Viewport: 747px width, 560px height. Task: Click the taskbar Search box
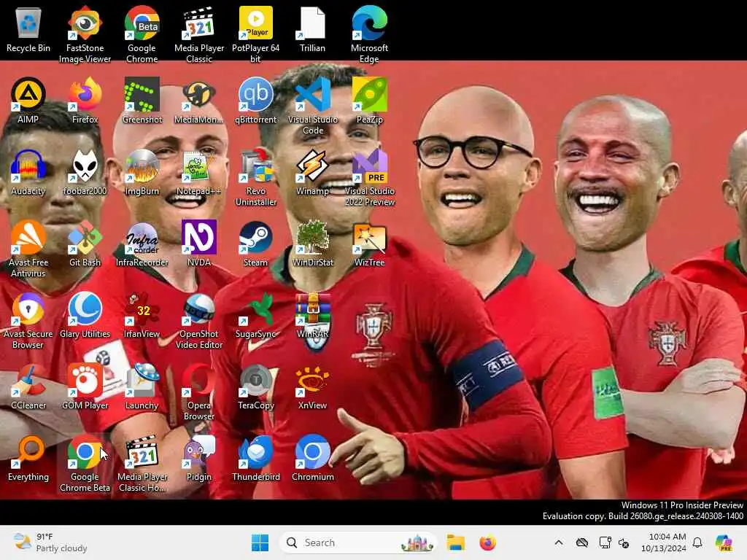pyautogui.click(x=357, y=542)
